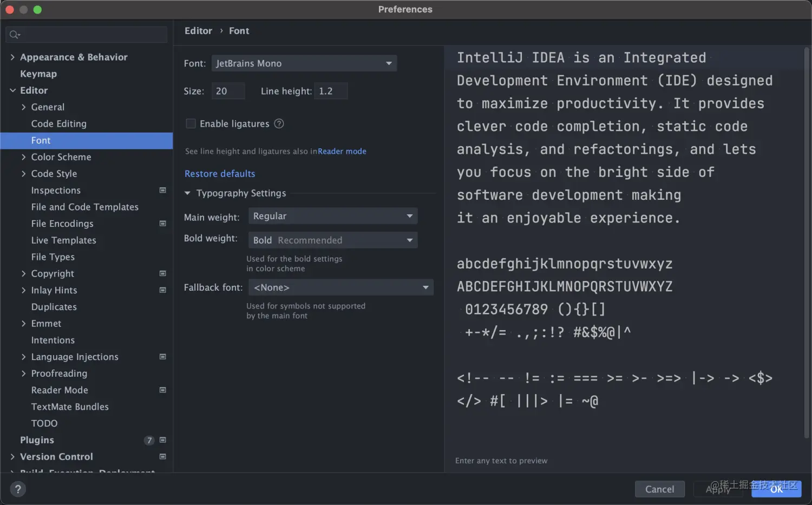Click the settings search field
Image resolution: width=812 pixels, height=505 pixels.
[87, 35]
